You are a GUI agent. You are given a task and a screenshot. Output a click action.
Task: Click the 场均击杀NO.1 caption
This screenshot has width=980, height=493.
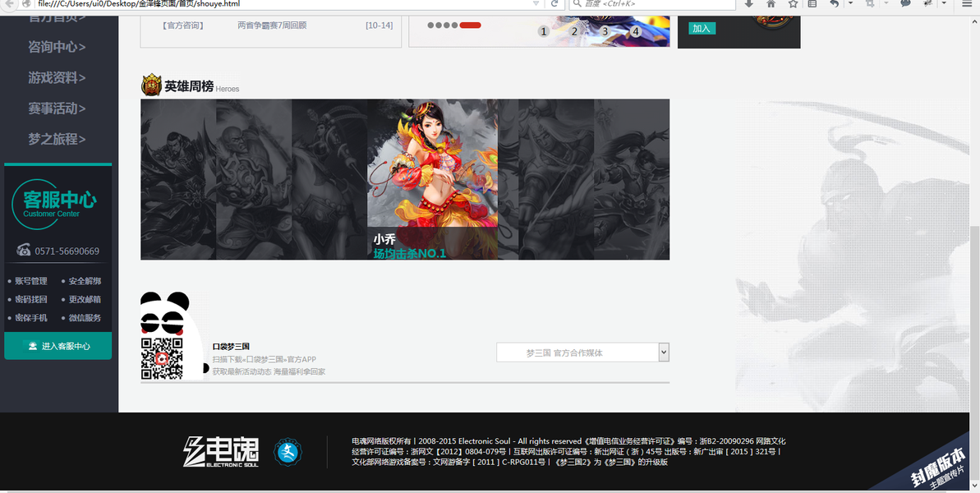click(x=409, y=254)
